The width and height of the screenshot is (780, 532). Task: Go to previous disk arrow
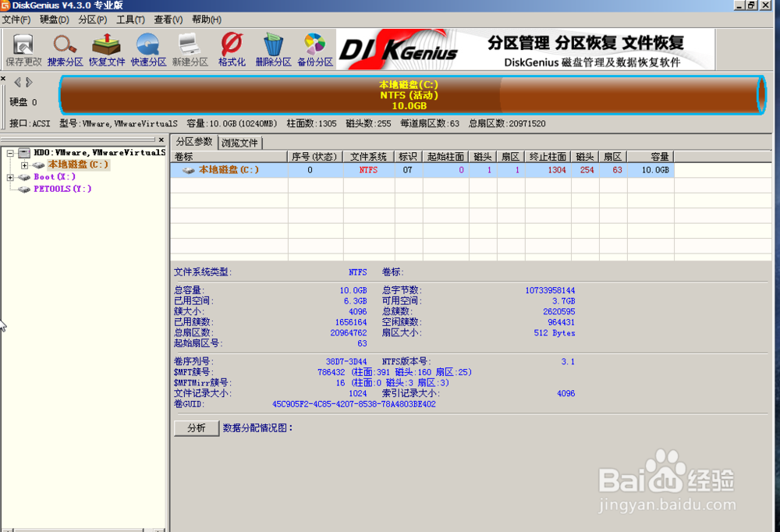17,82
